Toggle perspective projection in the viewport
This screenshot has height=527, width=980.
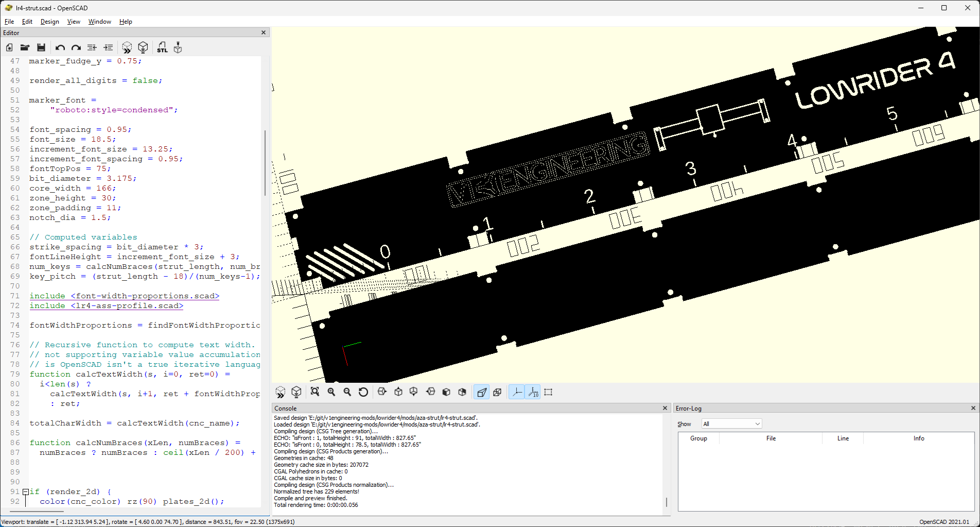pyautogui.click(x=482, y=392)
